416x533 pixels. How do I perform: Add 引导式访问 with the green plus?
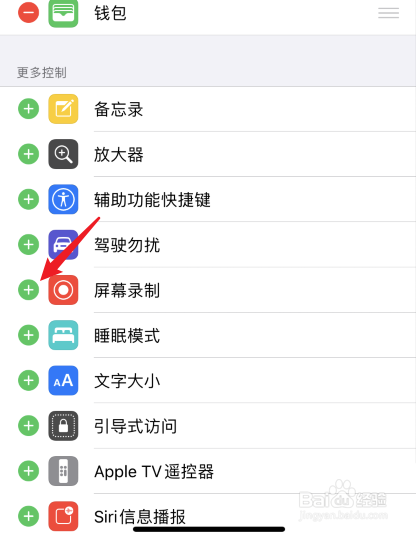(x=29, y=426)
